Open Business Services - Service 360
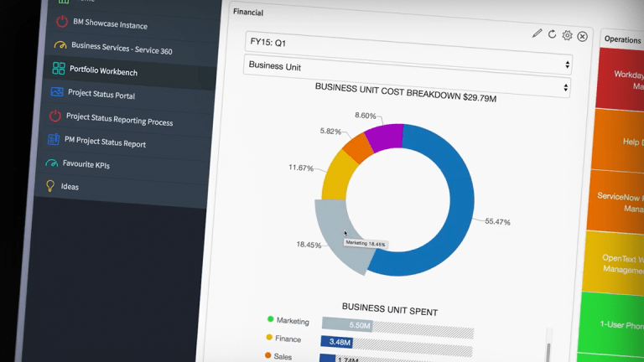Screen dimensions: 644x362 pos(121,48)
